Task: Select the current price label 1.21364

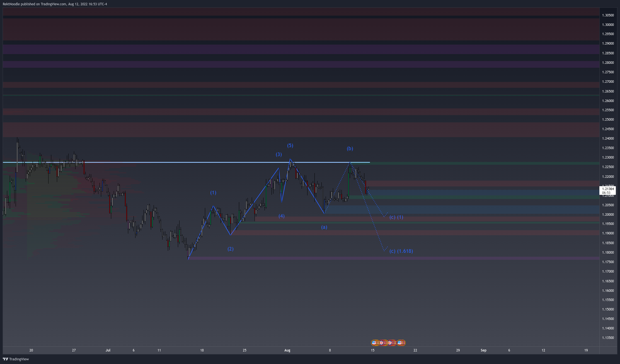Action: [608, 189]
